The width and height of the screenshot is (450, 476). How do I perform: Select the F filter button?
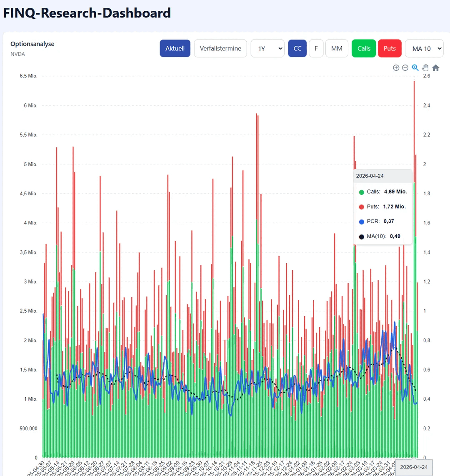(316, 48)
